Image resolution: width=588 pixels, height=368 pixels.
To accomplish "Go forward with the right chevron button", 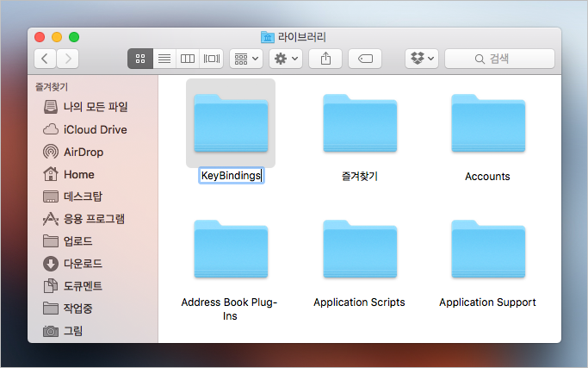I will coord(68,59).
